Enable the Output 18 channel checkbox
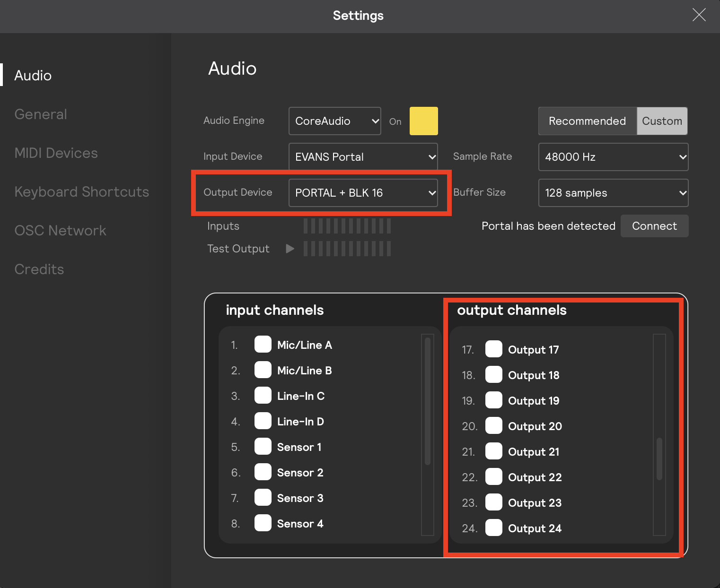720x588 pixels. (494, 375)
